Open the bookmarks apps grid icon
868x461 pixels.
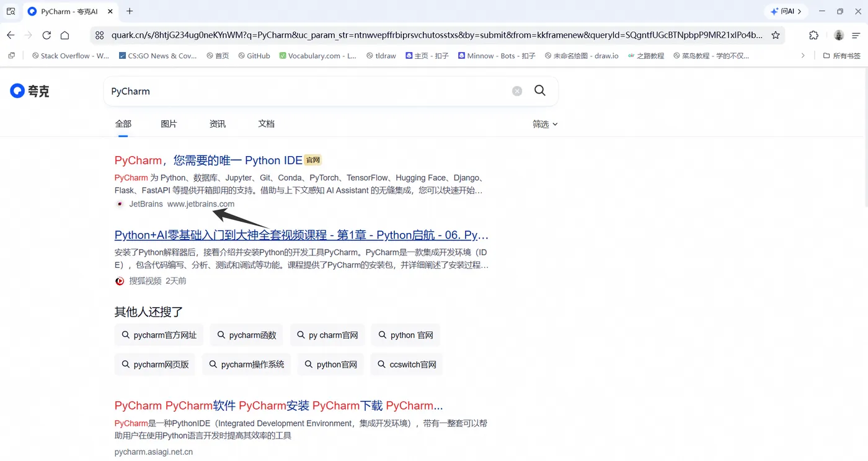(11, 56)
